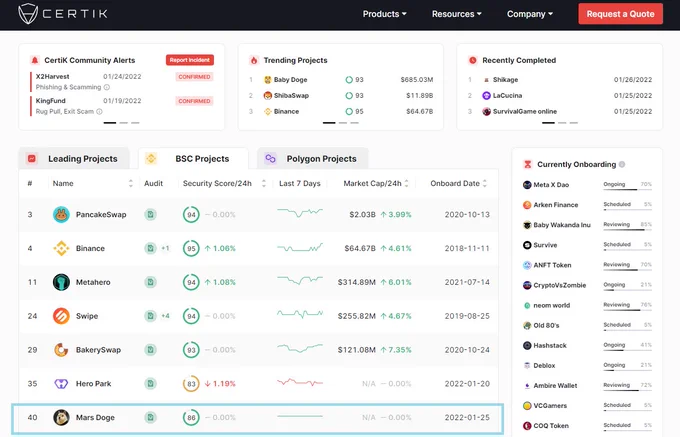Viewport: 680px width, 437px height.
Task: Open the Hero Park audit icon
Action: point(150,384)
